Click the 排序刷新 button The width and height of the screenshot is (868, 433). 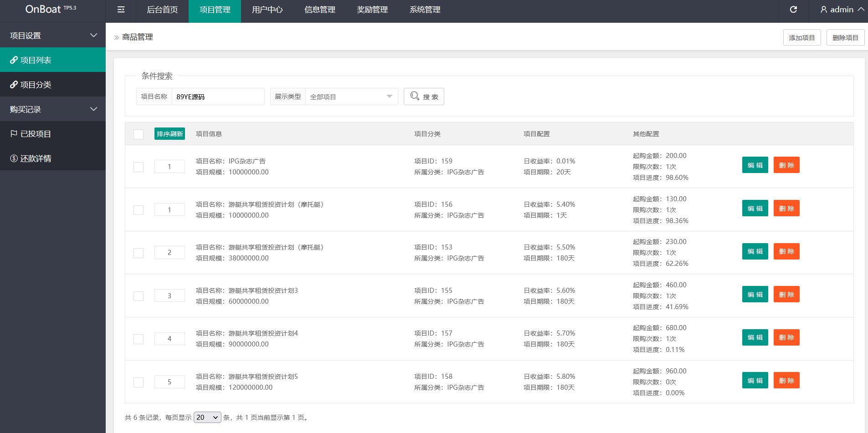(x=169, y=134)
